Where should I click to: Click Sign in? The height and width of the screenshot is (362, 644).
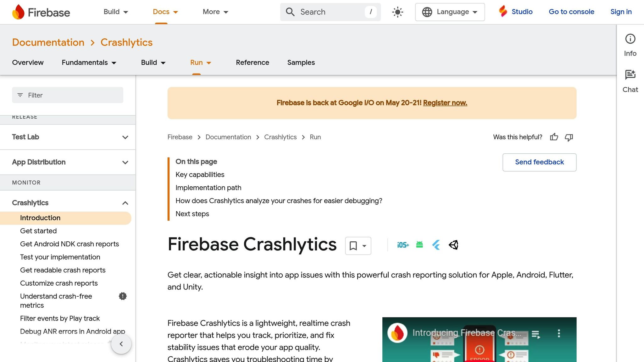pyautogui.click(x=621, y=12)
